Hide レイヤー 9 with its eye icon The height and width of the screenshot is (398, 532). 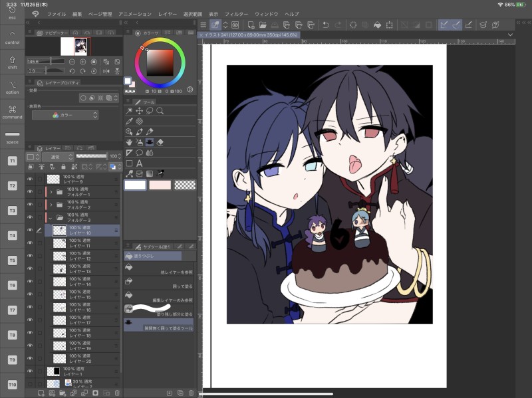[x=30, y=179]
